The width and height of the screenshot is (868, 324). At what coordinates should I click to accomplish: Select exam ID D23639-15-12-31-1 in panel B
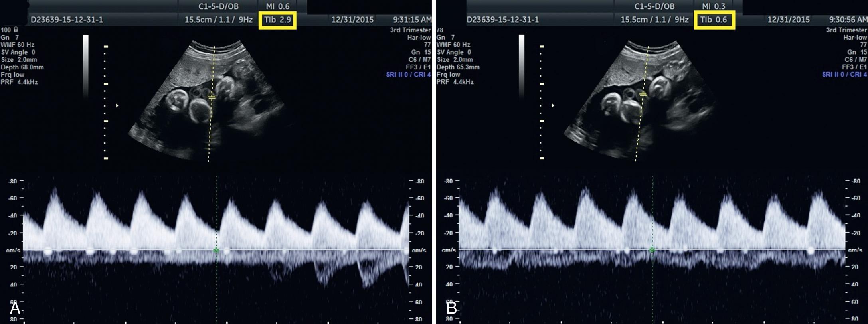tap(503, 20)
